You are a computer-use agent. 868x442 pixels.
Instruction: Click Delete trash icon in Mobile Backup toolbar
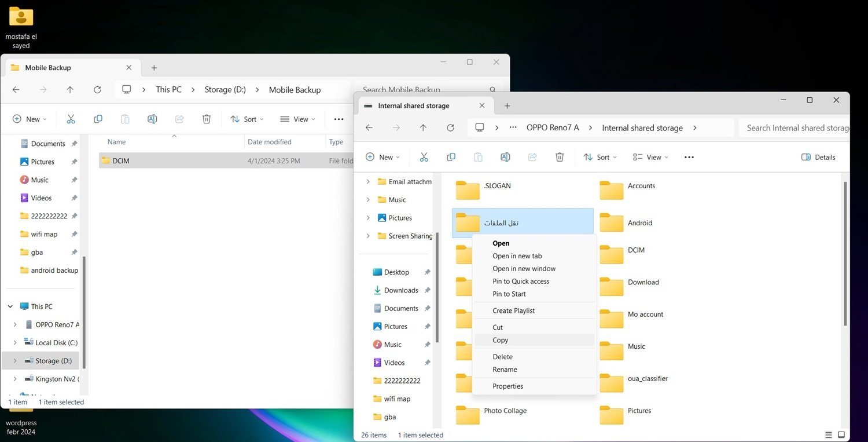point(207,119)
